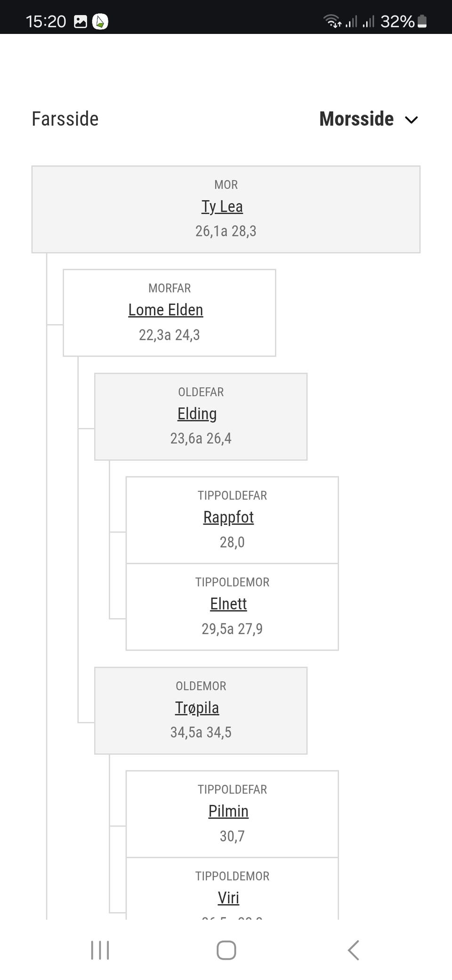Expand the Morsside dropdown chevron
The height and width of the screenshot is (980, 452).
(x=412, y=120)
